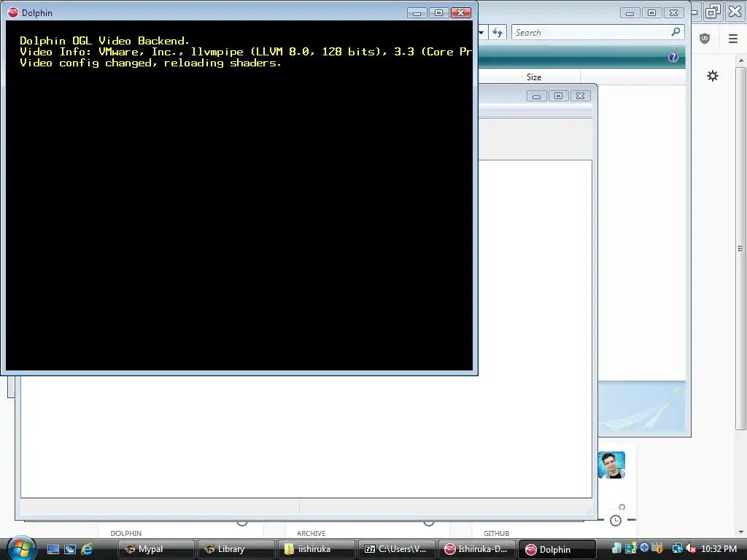747x560 pixels.
Task: Click the round blue tray icon left of the shield
Action: click(644, 548)
